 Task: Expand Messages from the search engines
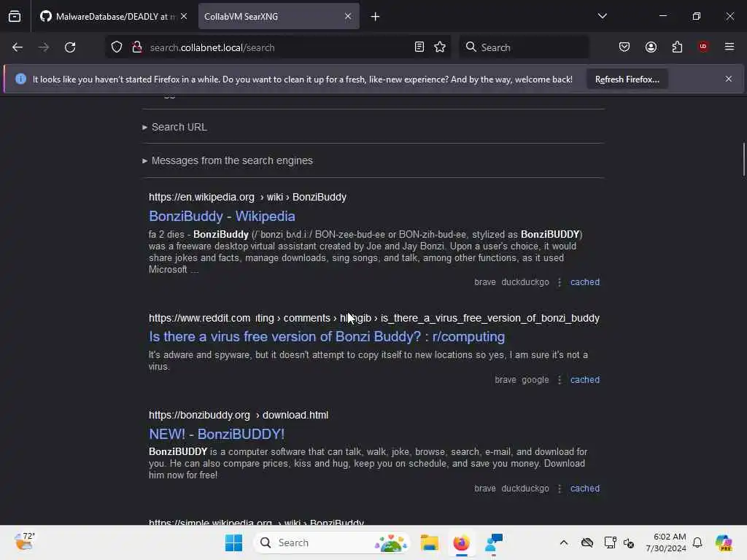228,160
